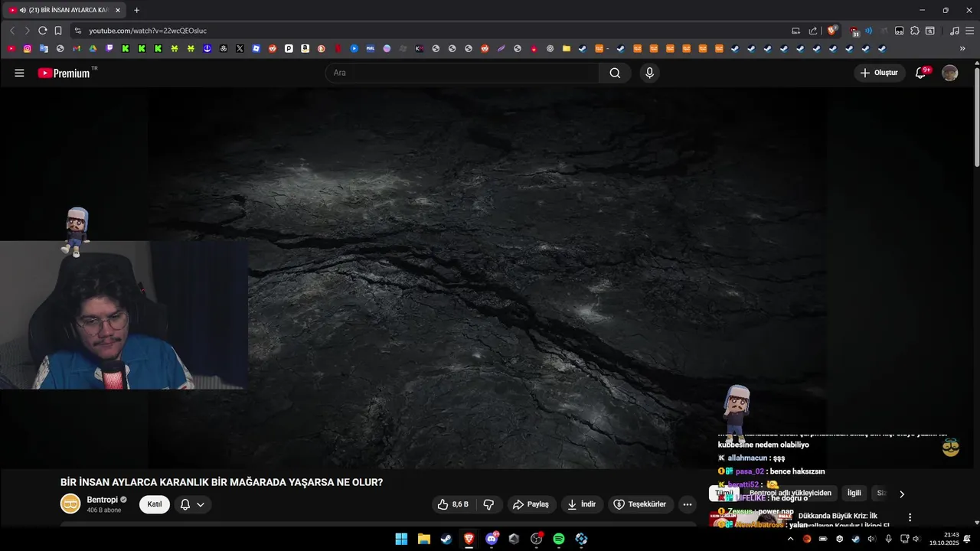Select 'Bentropi adlı yükleyiciden' chip
The image size is (980, 551).
(x=790, y=493)
